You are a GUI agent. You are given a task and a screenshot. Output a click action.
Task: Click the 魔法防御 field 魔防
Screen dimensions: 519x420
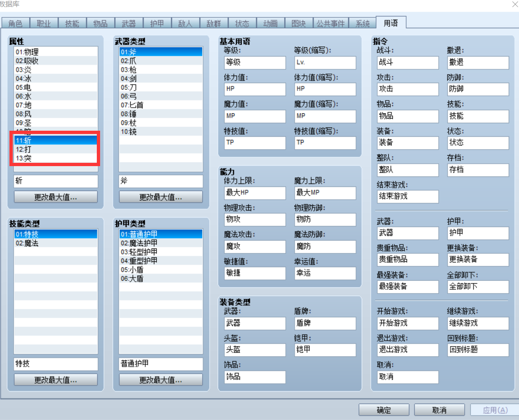click(325, 247)
